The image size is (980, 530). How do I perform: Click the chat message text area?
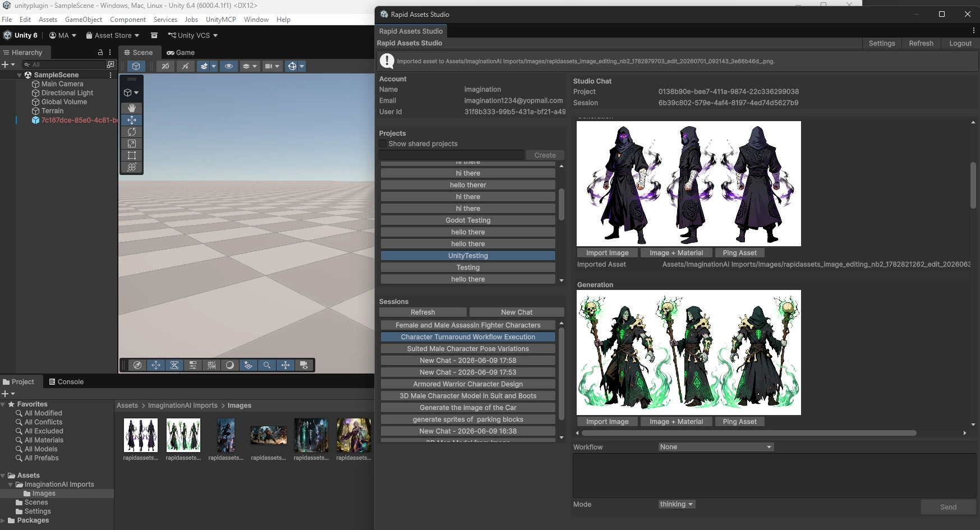point(775,476)
